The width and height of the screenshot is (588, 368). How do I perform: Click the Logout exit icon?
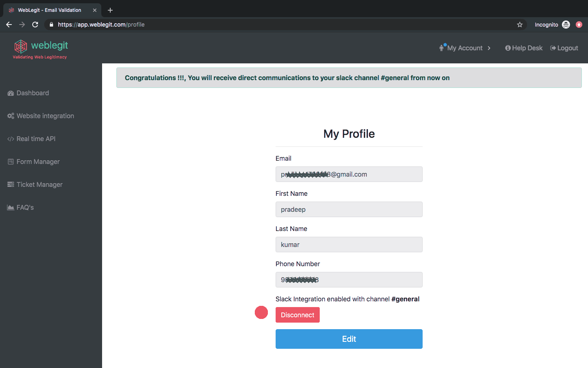pyautogui.click(x=553, y=48)
